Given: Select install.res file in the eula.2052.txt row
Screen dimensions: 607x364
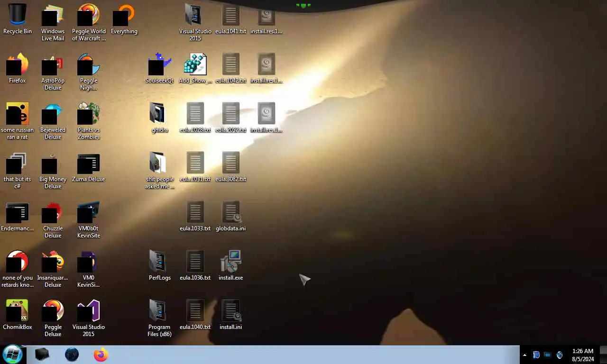Looking at the screenshot, I should point(267,118).
